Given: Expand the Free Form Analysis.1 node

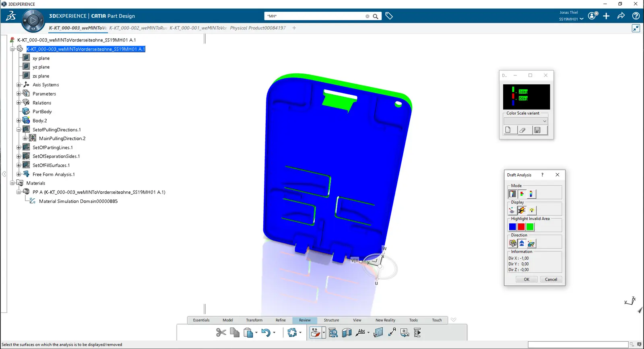Looking at the screenshot, I should pyautogui.click(x=19, y=174).
